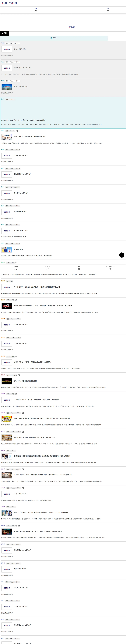The image size is (126, 644).
Task: Click caption icon beside 12:56 ドラマ・映画
Action: tap(16, 300)
